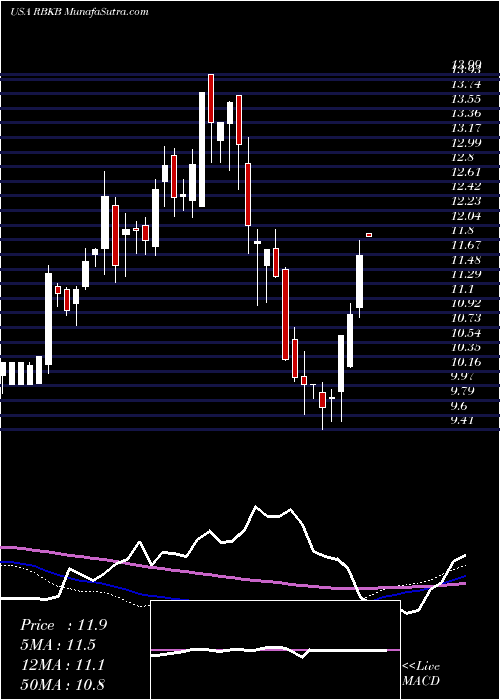Select the 11.29 price axis label
500x700 pixels.
tap(467, 274)
